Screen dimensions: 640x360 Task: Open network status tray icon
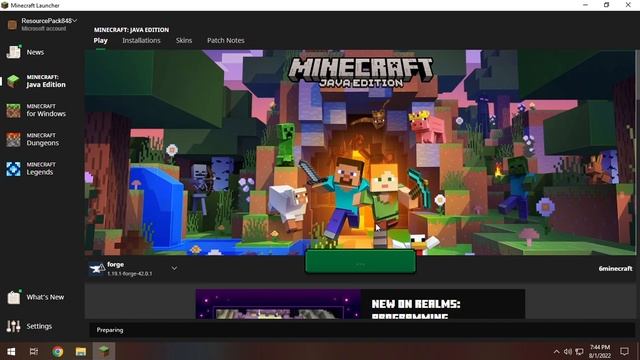point(579,351)
